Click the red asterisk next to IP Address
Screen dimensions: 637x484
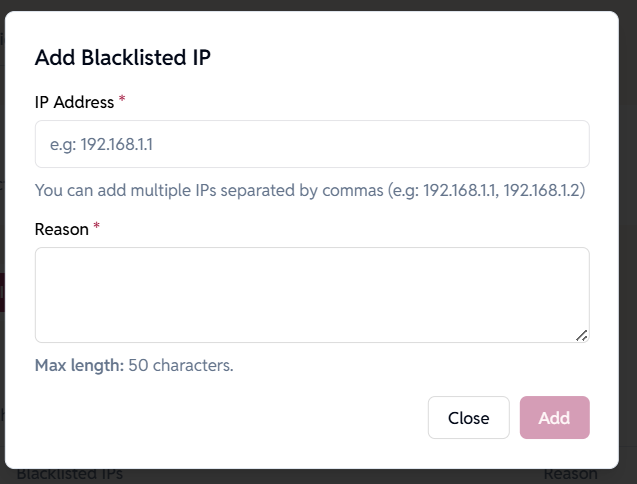pos(122,101)
